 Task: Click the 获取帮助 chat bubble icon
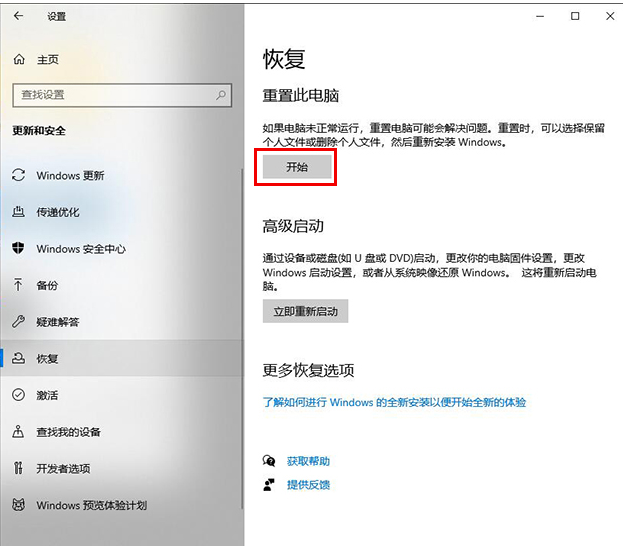[x=269, y=461]
